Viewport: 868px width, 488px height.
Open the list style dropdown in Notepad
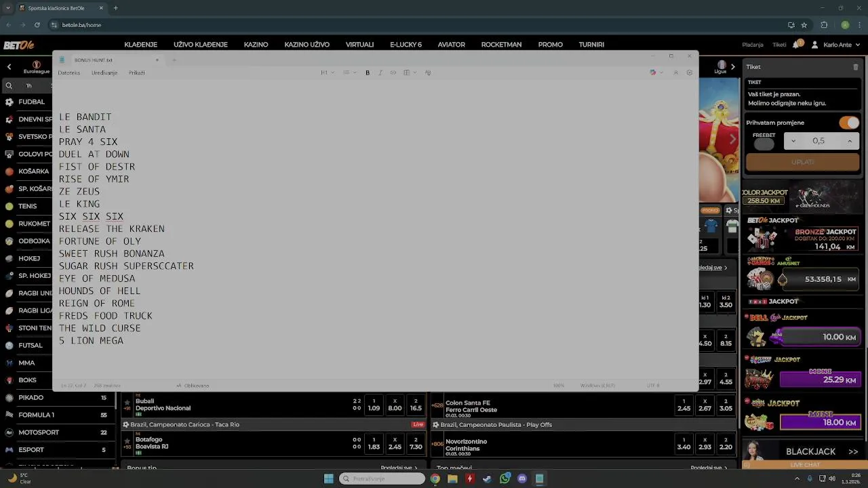point(349,73)
